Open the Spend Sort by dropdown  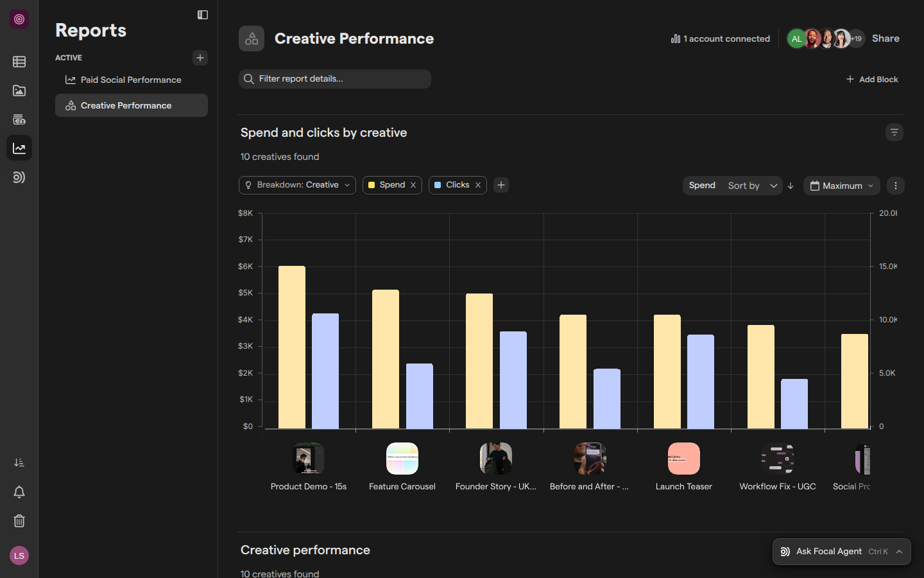733,186
